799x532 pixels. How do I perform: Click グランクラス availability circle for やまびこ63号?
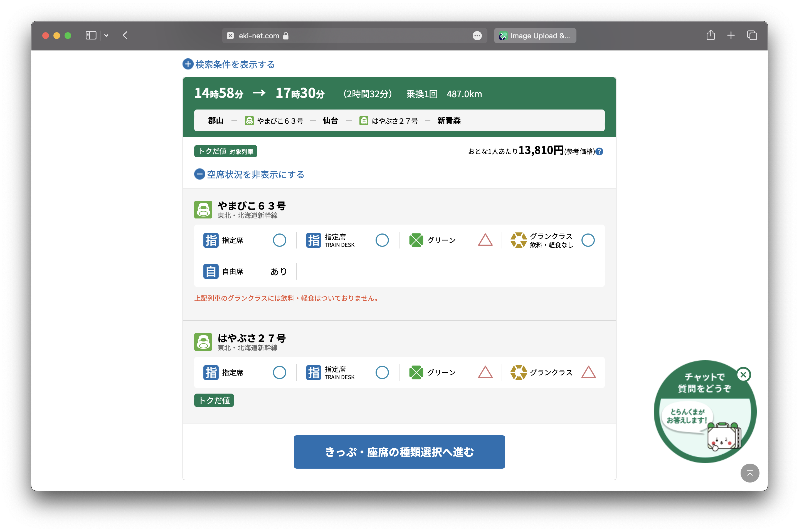588,240
